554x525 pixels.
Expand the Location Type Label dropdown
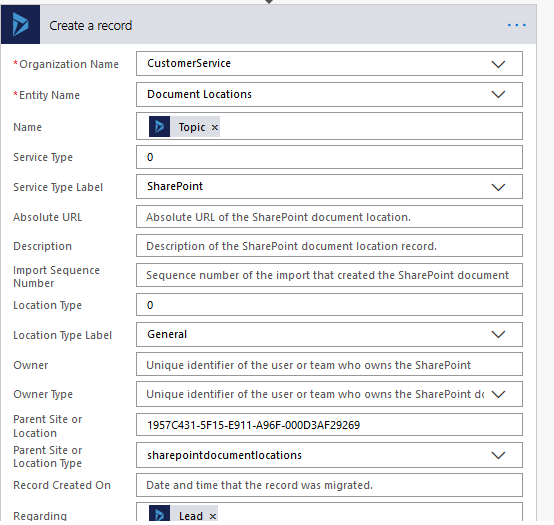pyautogui.click(x=498, y=334)
